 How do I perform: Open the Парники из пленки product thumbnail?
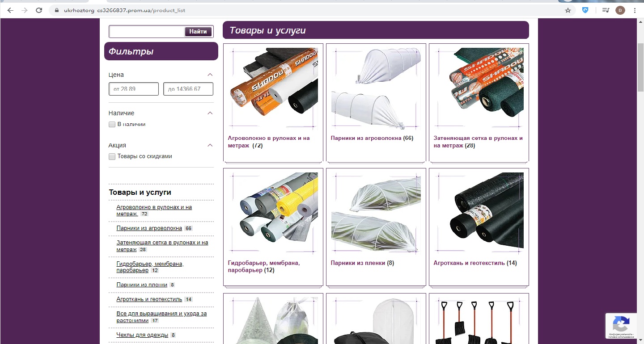376,213
